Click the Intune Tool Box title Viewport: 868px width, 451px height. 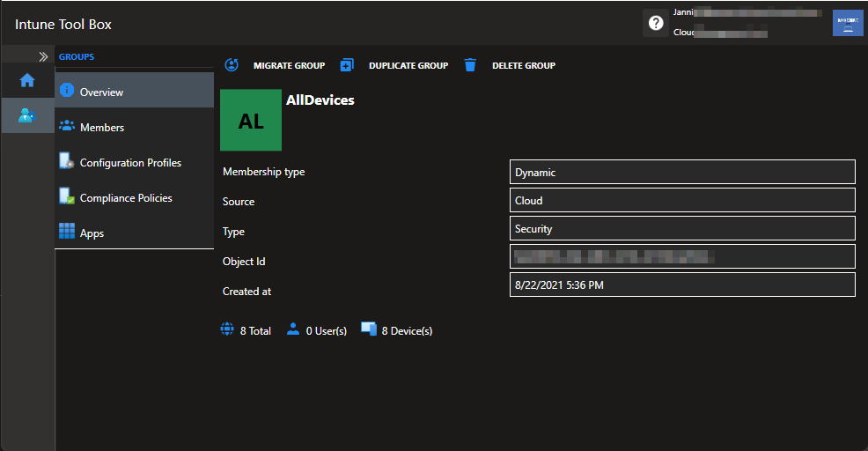pyautogui.click(x=63, y=25)
